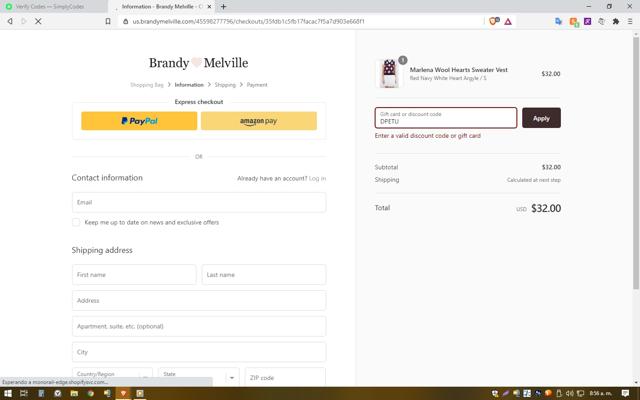640x400 pixels.
Task: Open the browser hamburger menu
Action: coord(630,21)
